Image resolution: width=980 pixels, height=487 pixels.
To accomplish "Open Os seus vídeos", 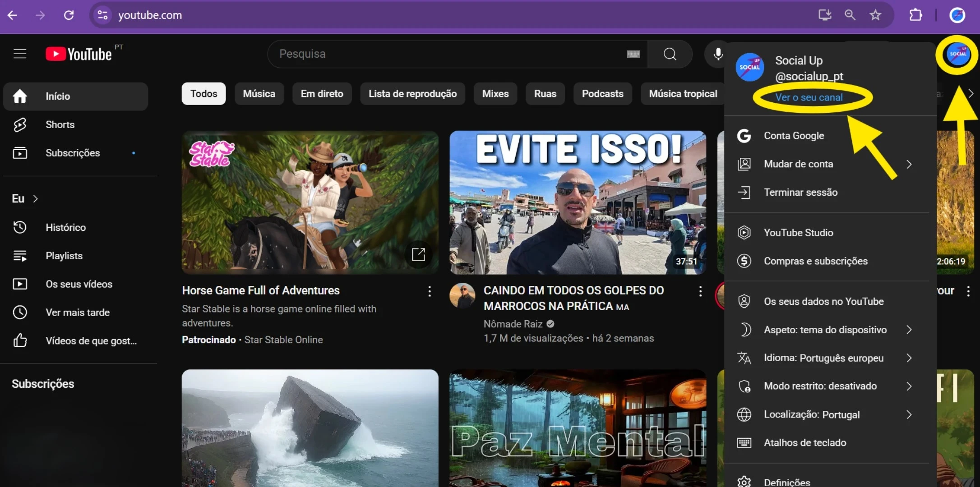I will click(76, 284).
